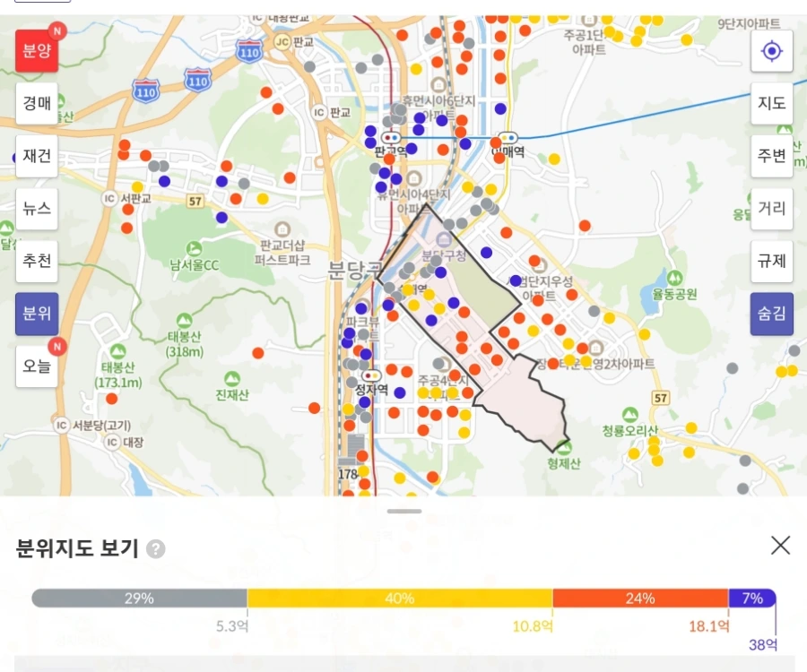
Task: Close the 분위지도 보기 panel
Action: pyautogui.click(x=780, y=545)
